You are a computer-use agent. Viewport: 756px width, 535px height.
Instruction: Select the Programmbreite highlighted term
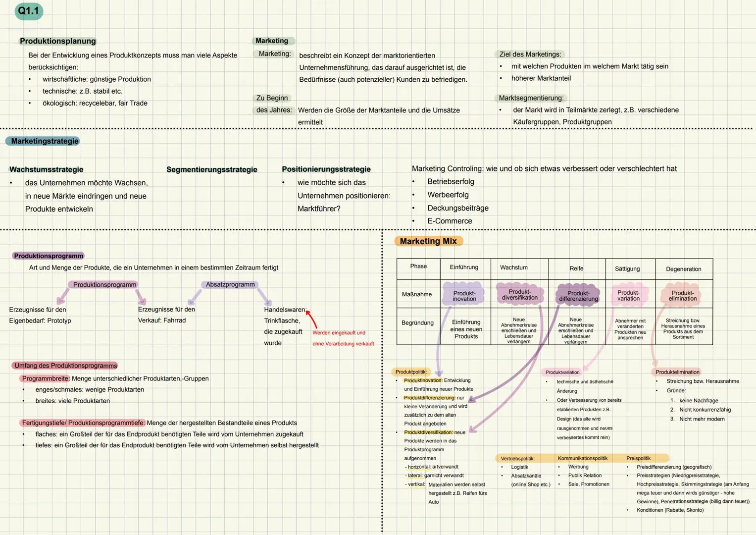(x=46, y=378)
